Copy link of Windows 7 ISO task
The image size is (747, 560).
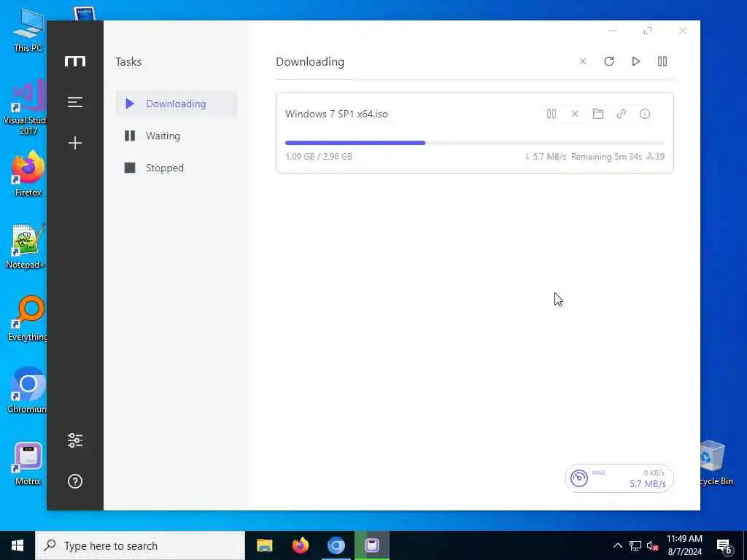pyautogui.click(x=622, y=114)
